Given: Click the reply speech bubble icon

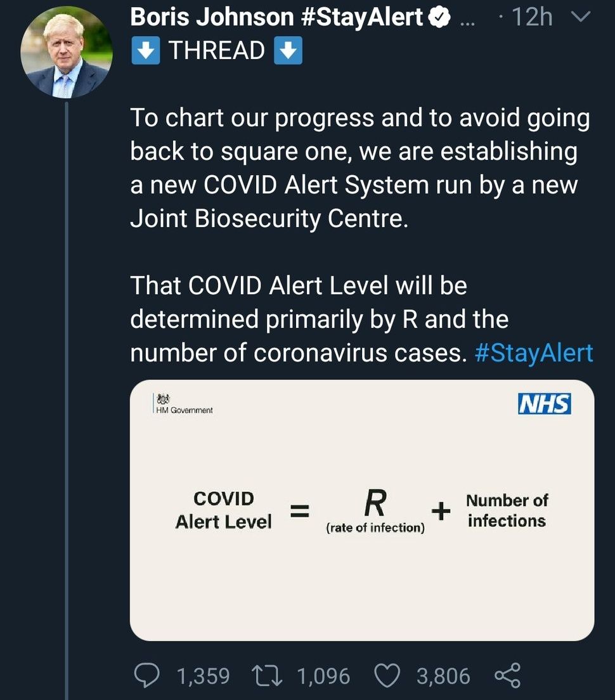Looking at the screenshot, I should 148,676.
